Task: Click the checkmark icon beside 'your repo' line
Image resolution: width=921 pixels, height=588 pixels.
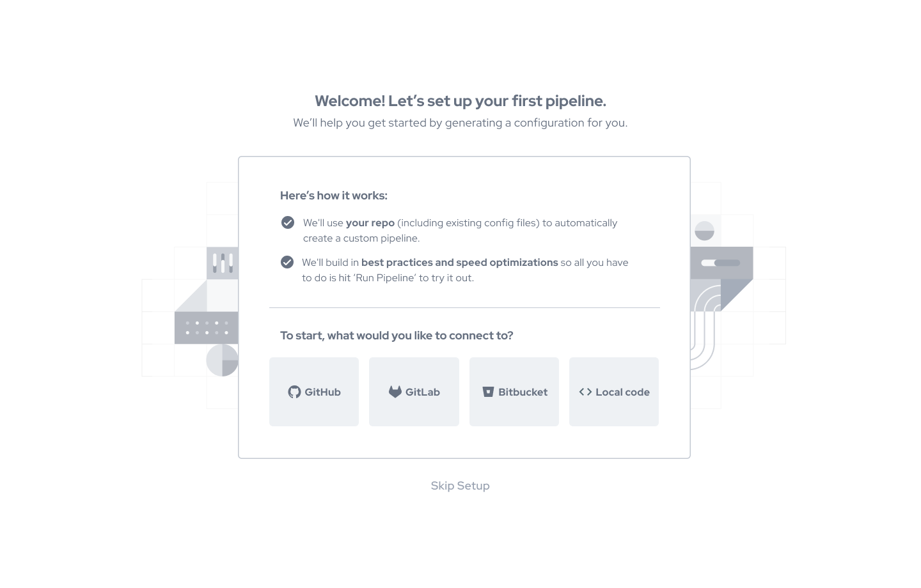Action: pyautogui.click(x=288, y=222)
